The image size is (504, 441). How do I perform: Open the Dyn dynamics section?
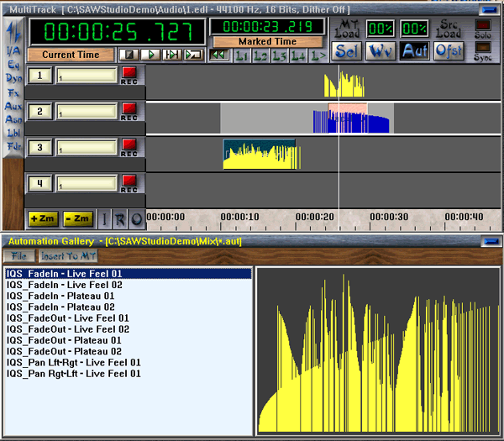pos(13,78)
